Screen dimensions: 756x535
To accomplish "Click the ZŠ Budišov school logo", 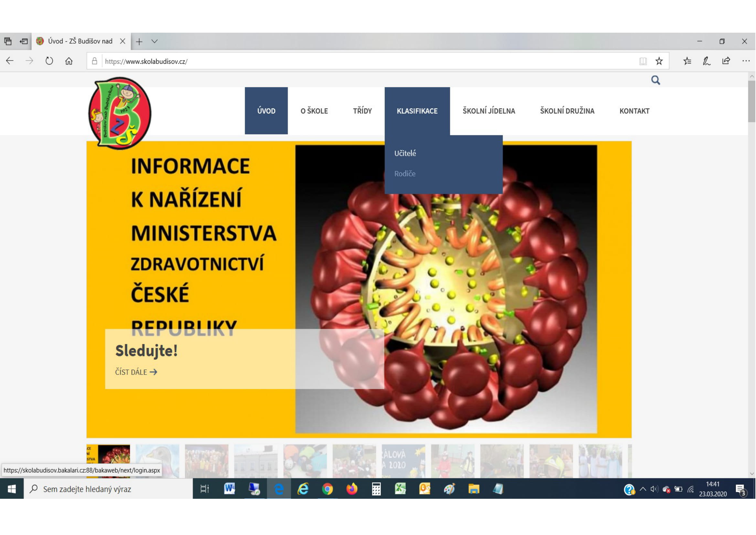I will 120,113.
